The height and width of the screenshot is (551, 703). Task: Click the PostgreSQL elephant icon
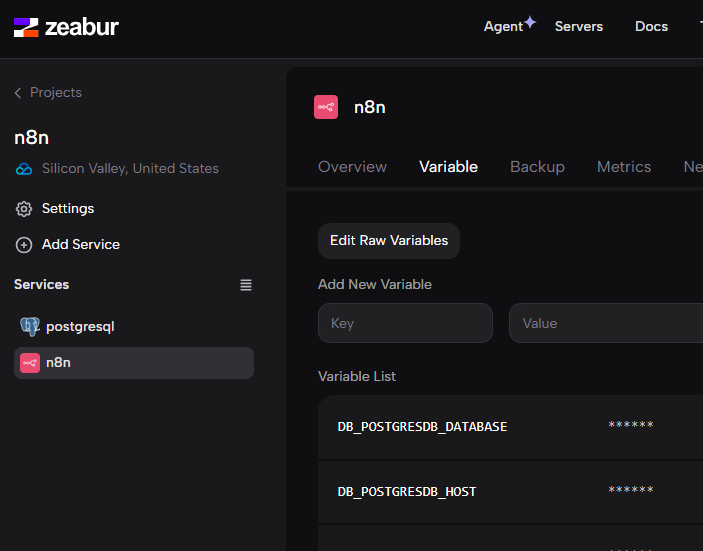point(30,326)
